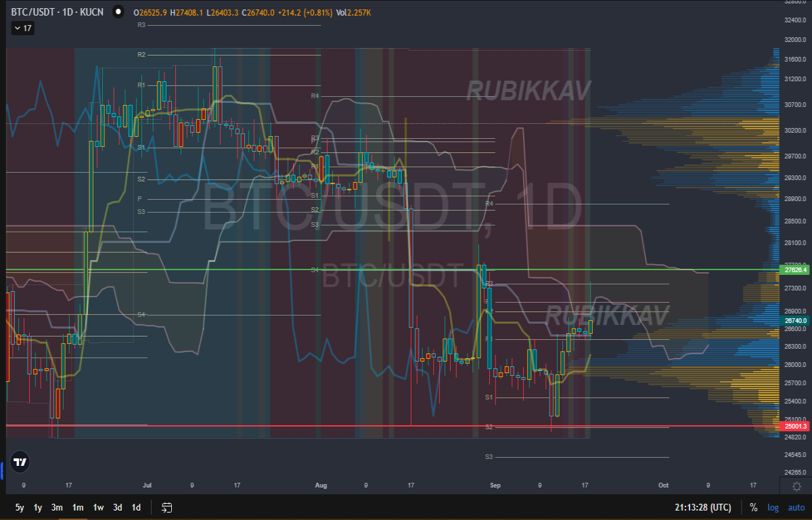Open timezone menu at 21:13:28 (UTC)
Screen dimensions: 812x520
point(702,507)
